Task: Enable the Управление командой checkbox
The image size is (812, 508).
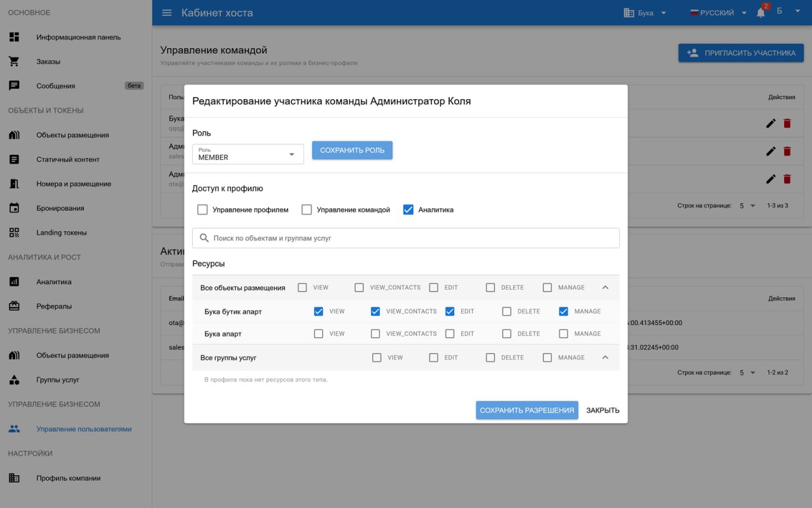Action: tap(306, 210)
